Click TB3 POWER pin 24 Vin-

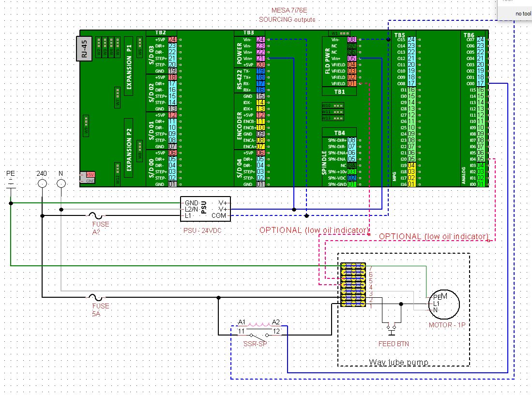[260, 40]
